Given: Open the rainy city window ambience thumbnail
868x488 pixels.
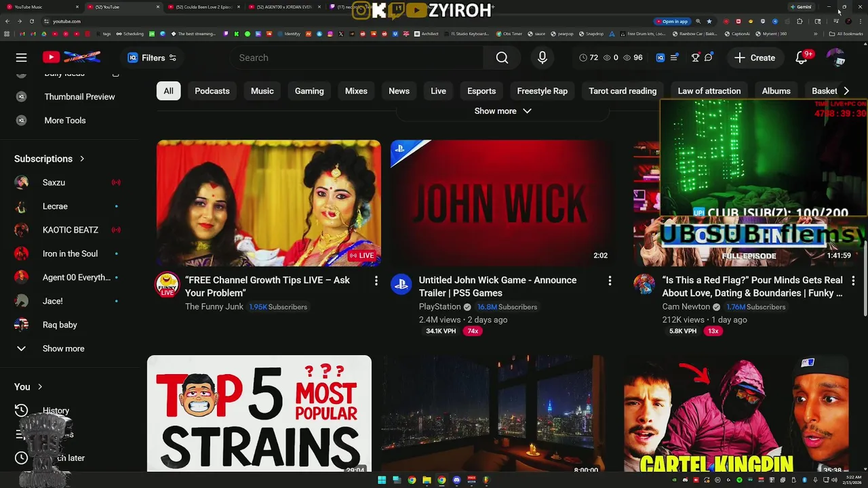Looking at the screenshot, I should click(493, 413).
